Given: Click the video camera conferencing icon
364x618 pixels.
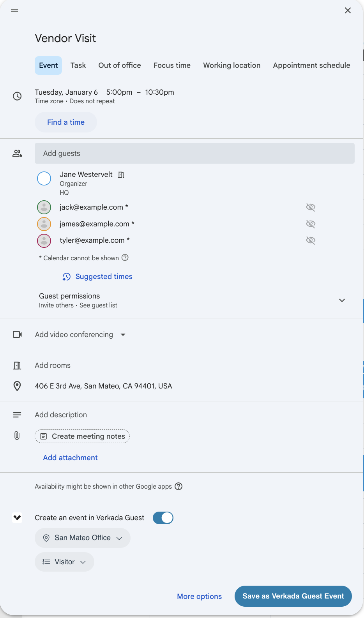Looking at the screenshot, I should 17,334.
